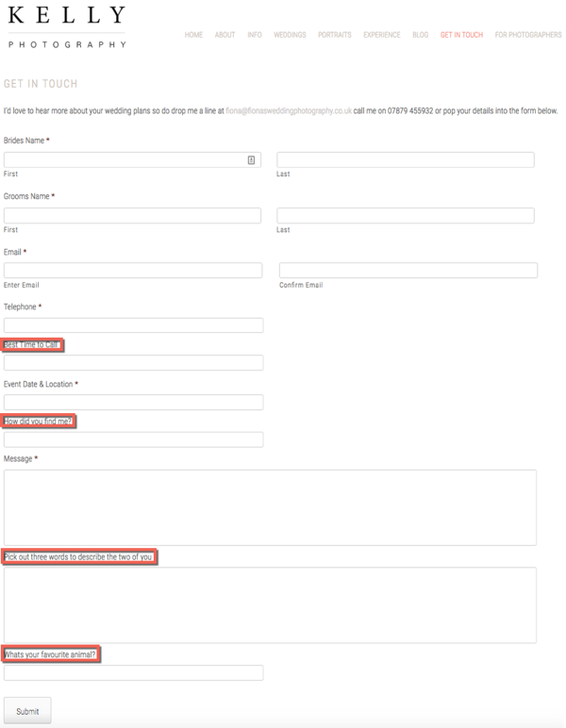Select the Confirm Email input box

click(408, 271)
